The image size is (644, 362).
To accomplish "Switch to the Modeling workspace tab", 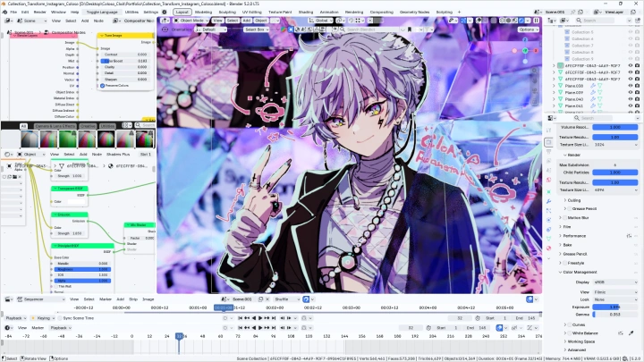I will [x=203, y=12].
